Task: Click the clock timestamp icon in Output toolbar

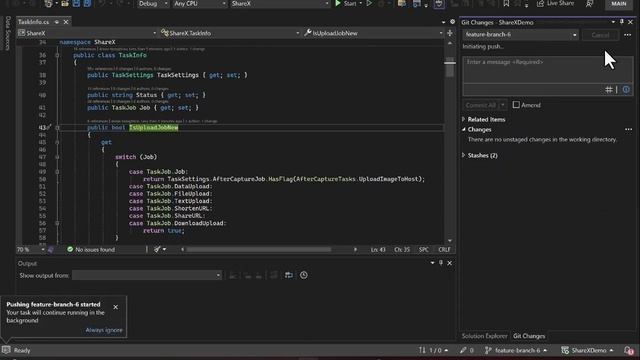Action: click(304, 275)
